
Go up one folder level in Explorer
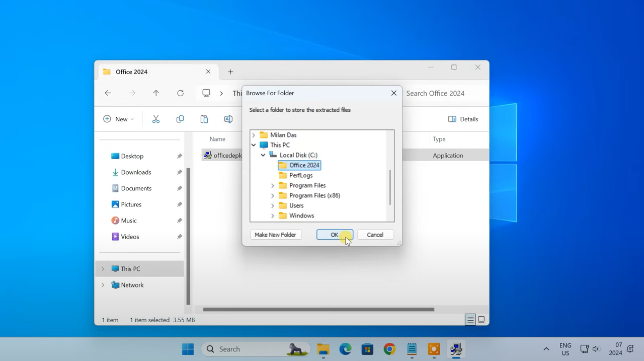156,93
